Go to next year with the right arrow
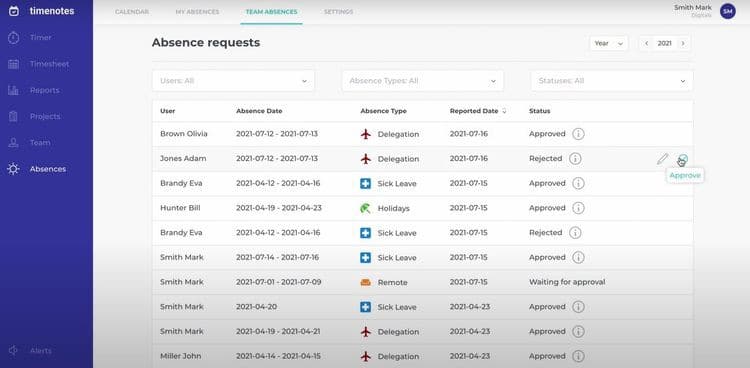Screen dimensions: 750x368 pos(683,43)
